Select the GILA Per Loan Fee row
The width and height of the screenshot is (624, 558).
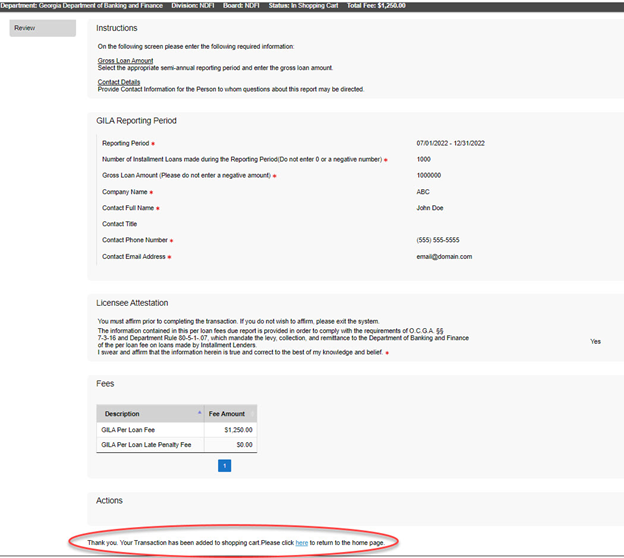point(128,429)
